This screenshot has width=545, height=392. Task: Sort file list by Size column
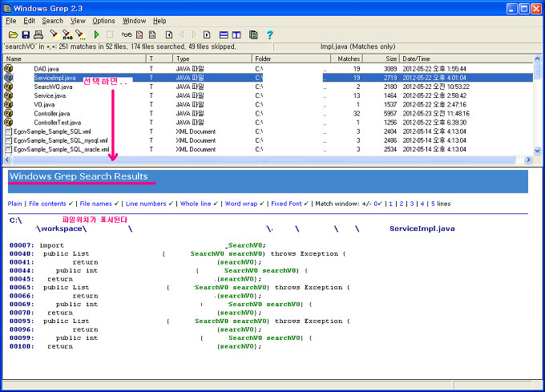(x=381, y=59)
